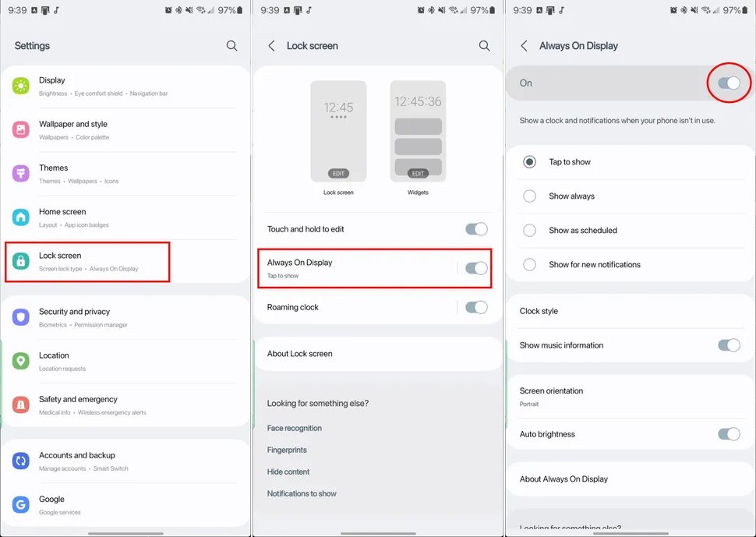Click Clock style option
This screenshot has height=537, width=756.
pyautogui.click(x=539, y=310)
